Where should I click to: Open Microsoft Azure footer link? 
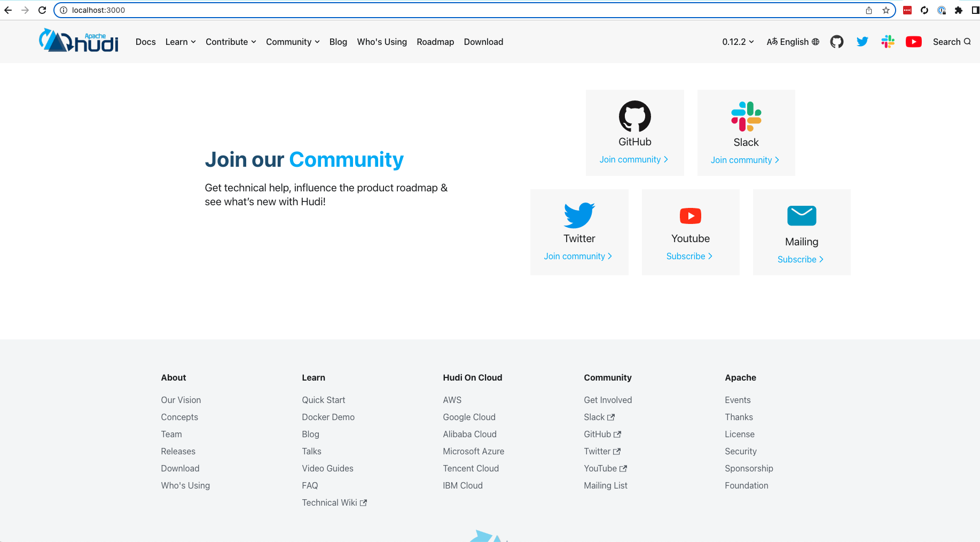(474, 451)
